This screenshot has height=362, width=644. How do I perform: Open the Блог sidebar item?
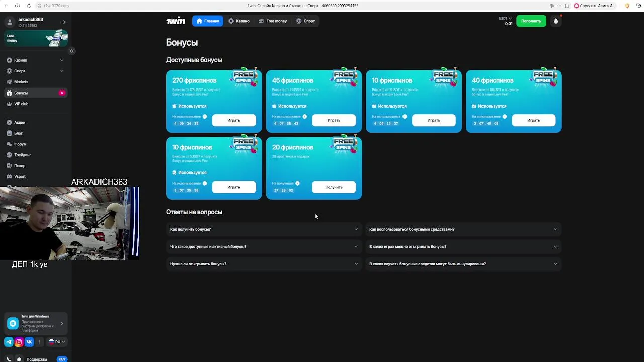coord(18,133)
